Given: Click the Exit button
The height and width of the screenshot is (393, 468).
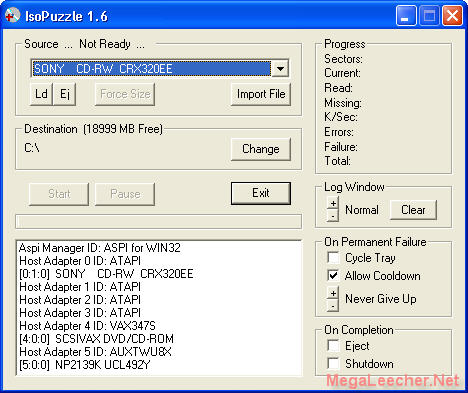Looking at the screenshot, I should [x=261, y=193].
